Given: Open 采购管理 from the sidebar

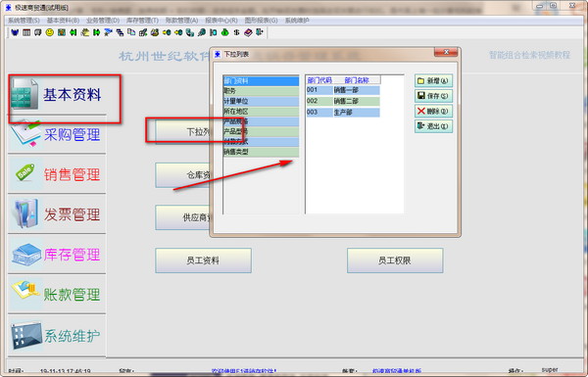Looking at the screenshot, I should [x=57, y=134].
